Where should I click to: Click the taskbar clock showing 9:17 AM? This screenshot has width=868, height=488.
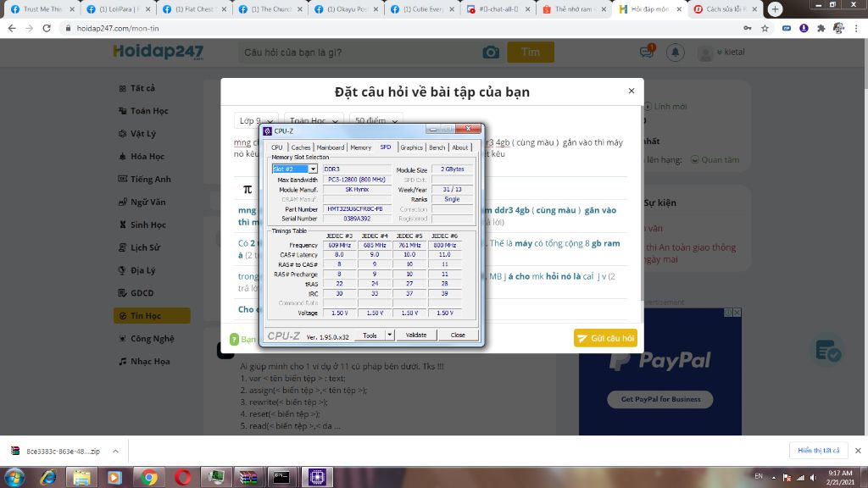pyautogui.click(x=840, y=478)
